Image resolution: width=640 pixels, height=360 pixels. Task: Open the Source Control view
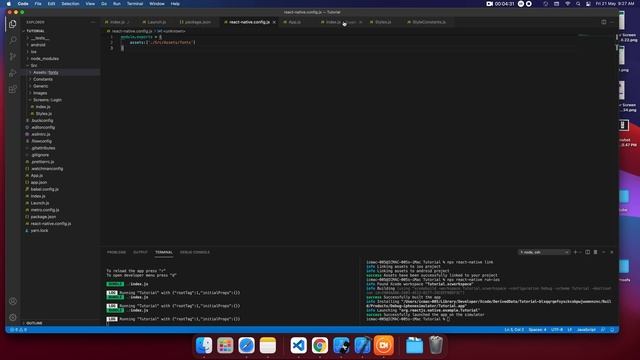[13, 56]
